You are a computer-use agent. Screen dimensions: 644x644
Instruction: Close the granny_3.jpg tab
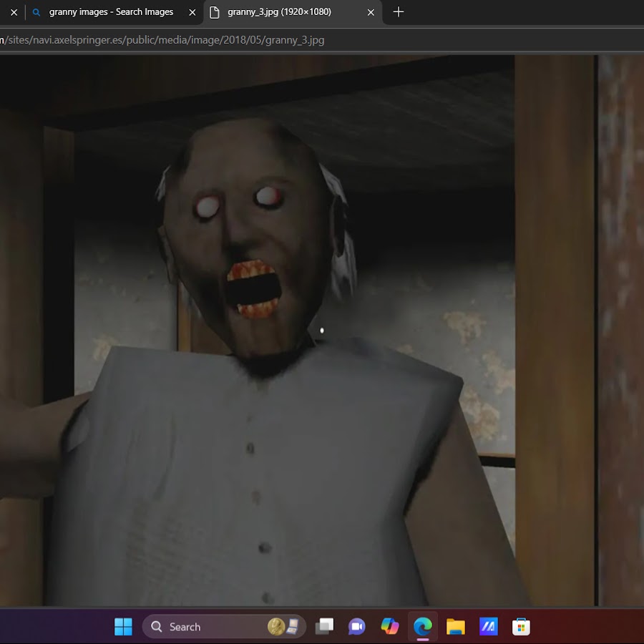pos(371,12)
